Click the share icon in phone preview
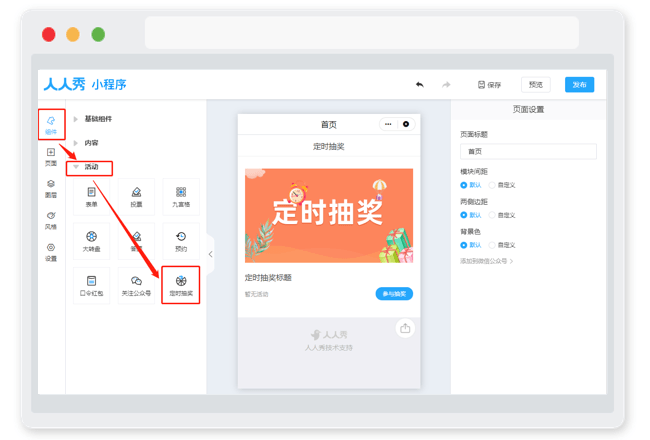This screenshot has height=440, width=650. 405,328
